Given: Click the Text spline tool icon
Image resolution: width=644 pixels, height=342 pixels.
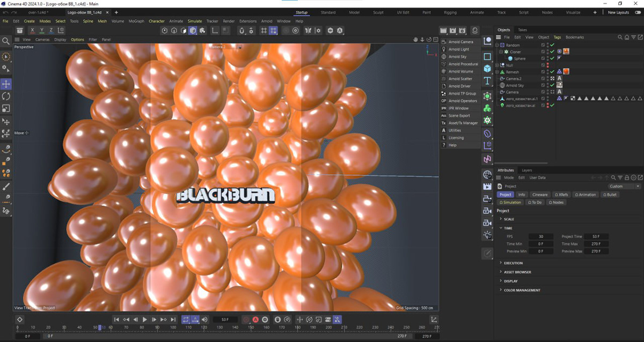Looking at the screenshot, I should tap(487, 81).
